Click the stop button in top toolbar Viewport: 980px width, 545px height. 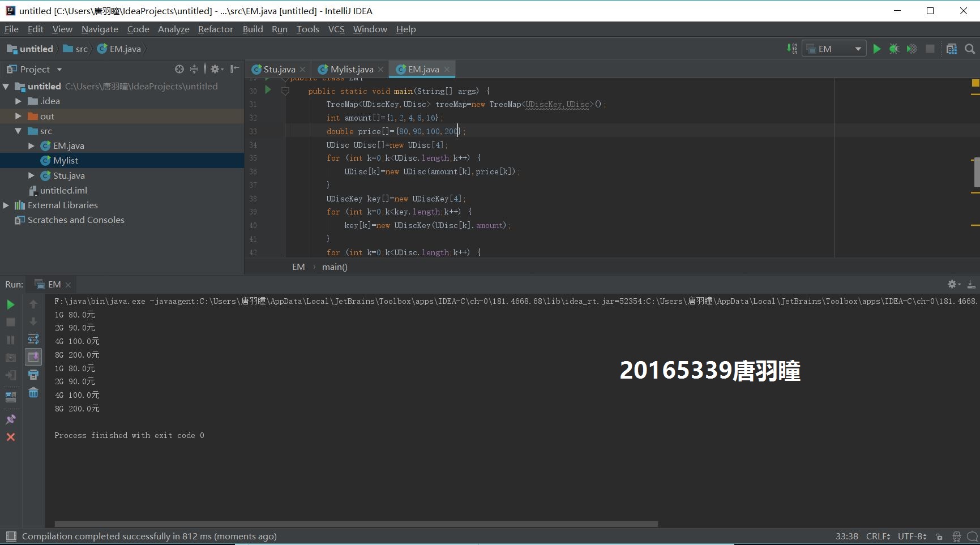click(930, 49)
